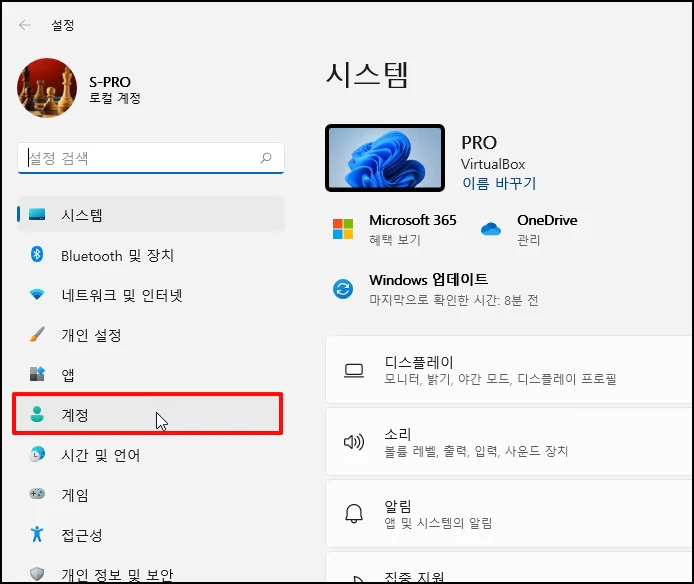Click the S-PRO chess profile picture
Image resolution: width=694 pixels, height=584 pixels.
point(47,88)
